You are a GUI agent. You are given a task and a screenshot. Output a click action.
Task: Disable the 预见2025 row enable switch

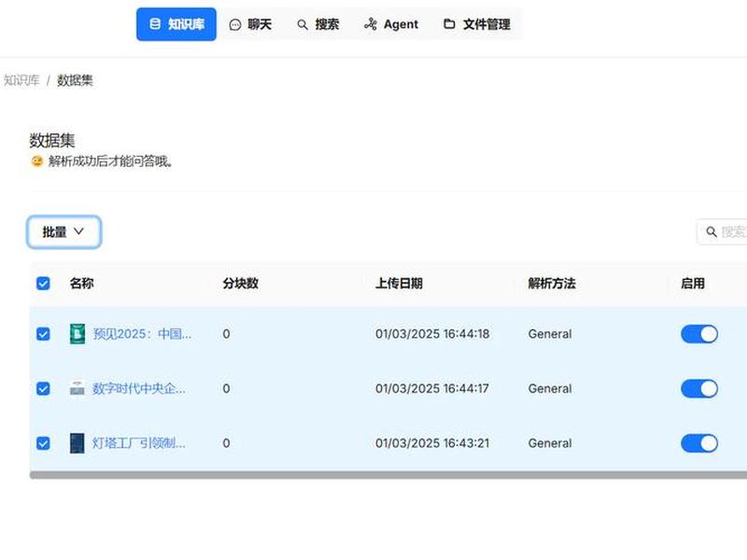pos(699,334)
